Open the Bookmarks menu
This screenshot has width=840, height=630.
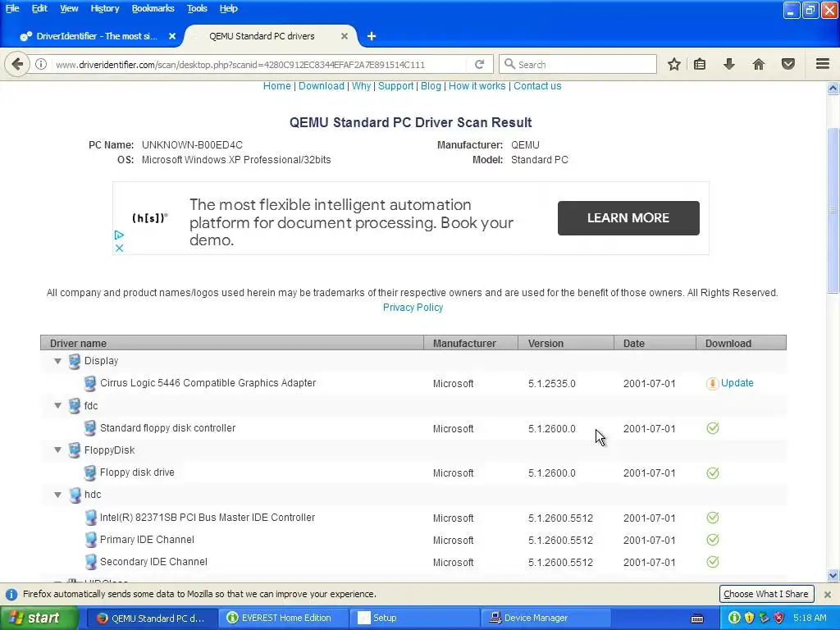click(x=153, y=8)
